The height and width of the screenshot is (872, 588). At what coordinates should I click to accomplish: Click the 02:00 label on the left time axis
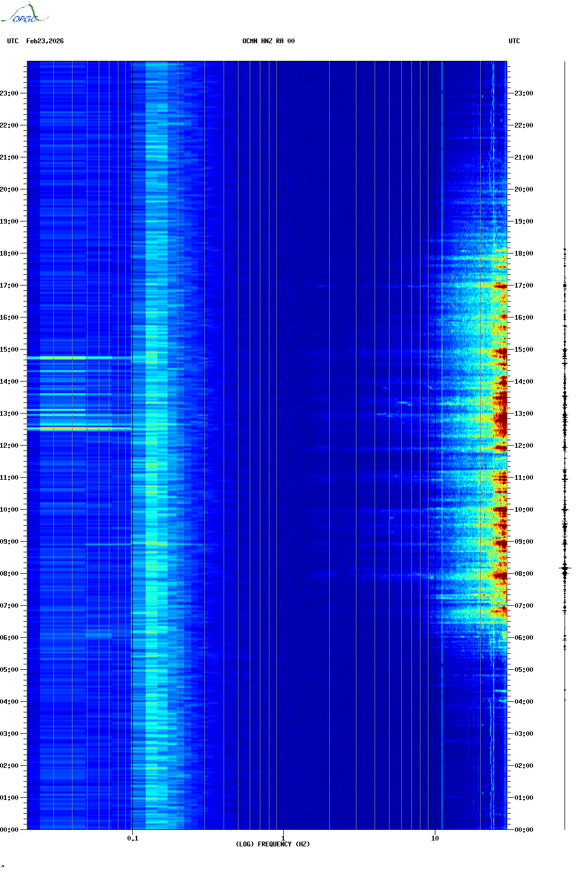coord(9,766)
